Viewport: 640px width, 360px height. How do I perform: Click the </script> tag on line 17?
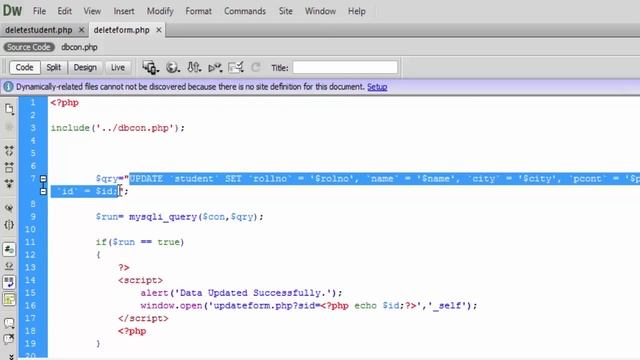pos(143,318)
